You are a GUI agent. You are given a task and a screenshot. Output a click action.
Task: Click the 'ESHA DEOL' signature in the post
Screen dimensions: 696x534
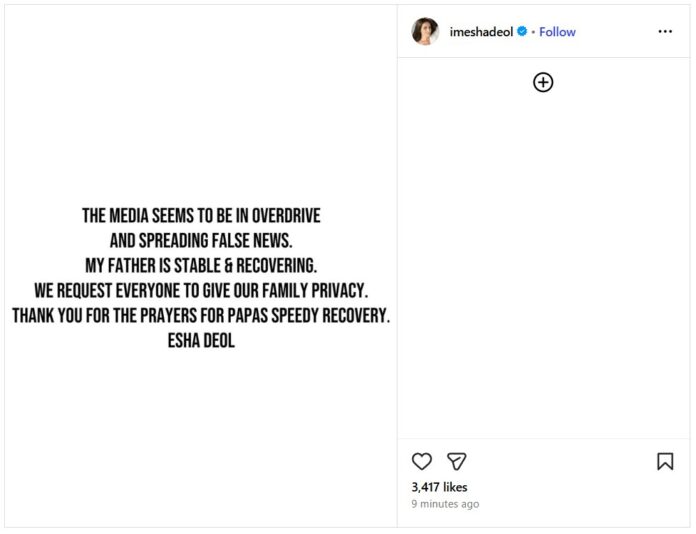click(201, 341)
